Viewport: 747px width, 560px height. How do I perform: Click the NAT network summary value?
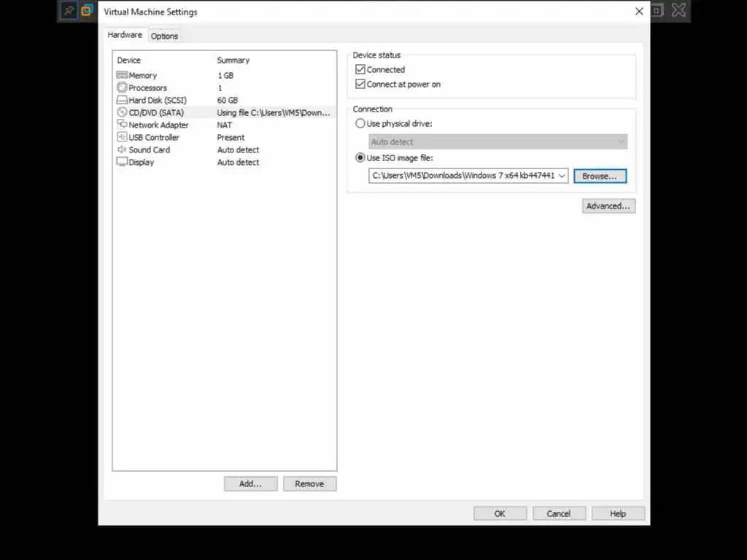tap(225, 125)
